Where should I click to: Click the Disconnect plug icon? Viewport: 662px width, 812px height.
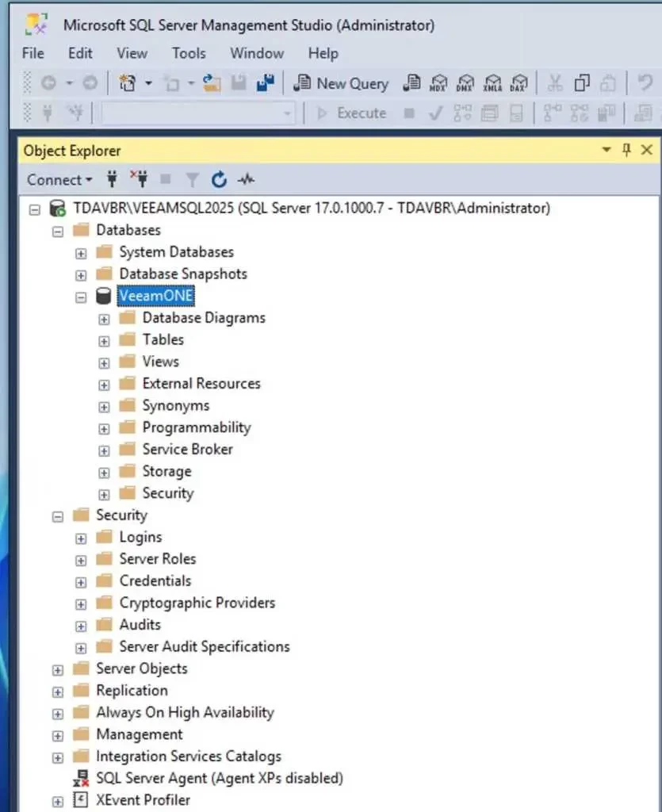(139, 179)
